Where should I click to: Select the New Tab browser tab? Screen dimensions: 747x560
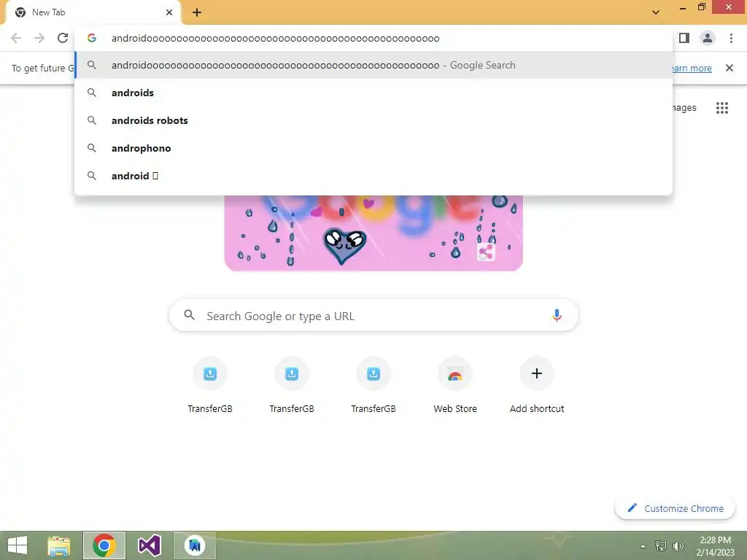pyautogui.click(x=93, y=12)
